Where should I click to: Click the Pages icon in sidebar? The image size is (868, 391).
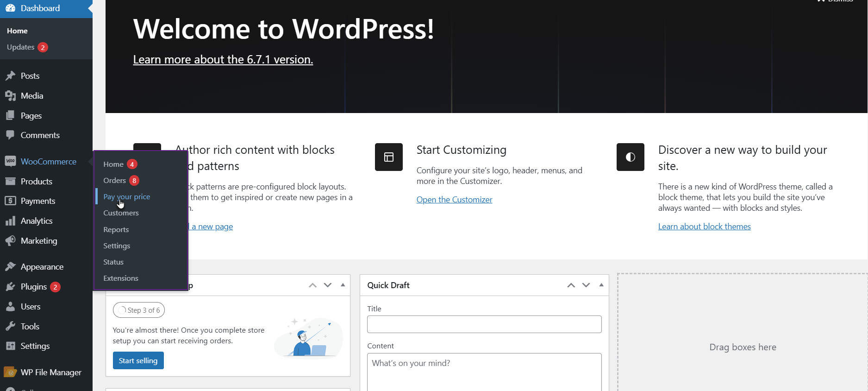10,115
